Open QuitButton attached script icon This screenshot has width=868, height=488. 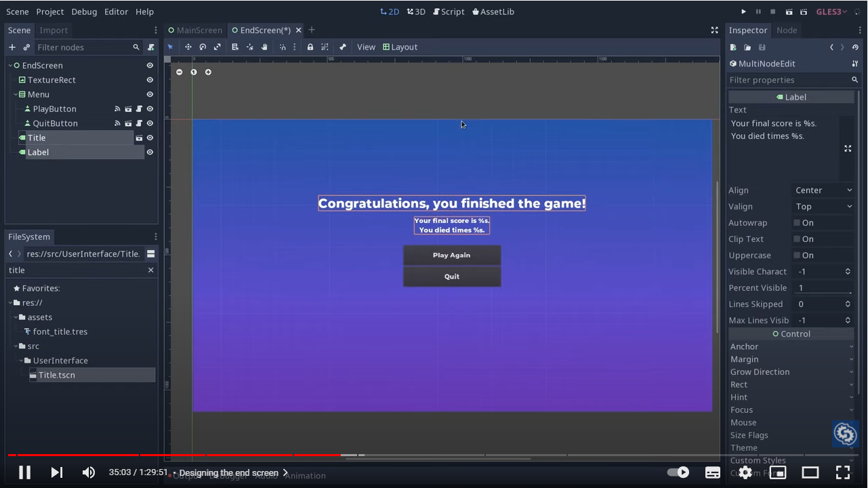(x=139, y=123)
